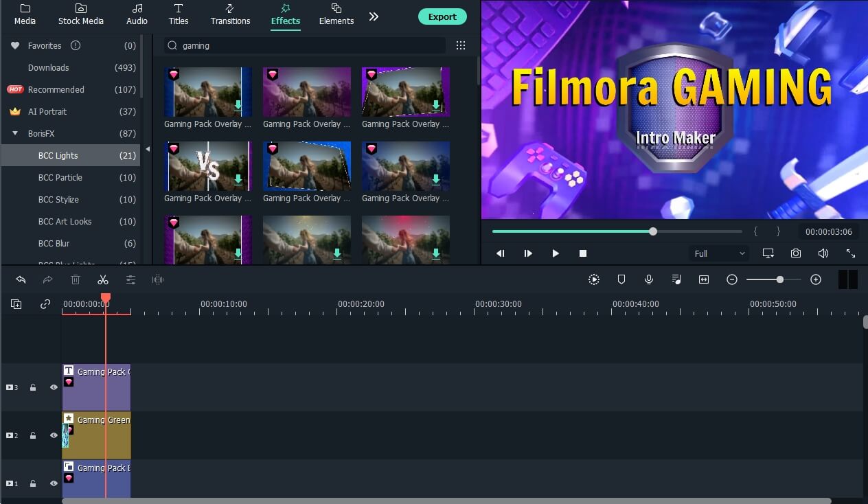
Task: Open the Recommended category
Action: (x=71, y=89)
